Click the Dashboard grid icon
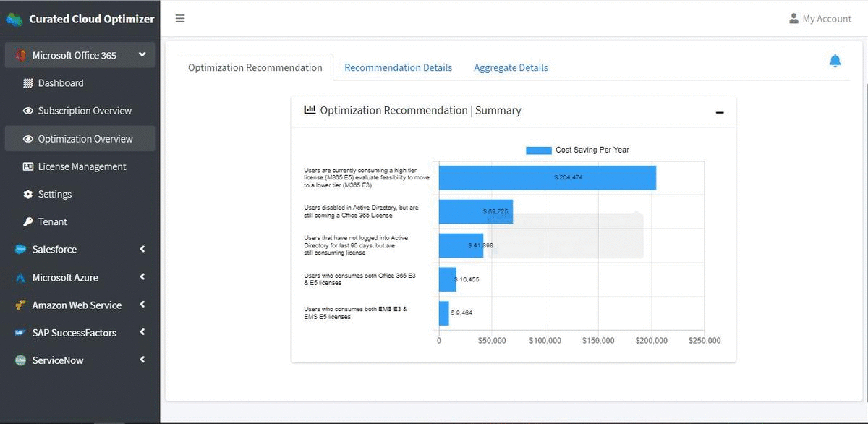This screenshot has height=424, width=868. click(x=28, y=83)
